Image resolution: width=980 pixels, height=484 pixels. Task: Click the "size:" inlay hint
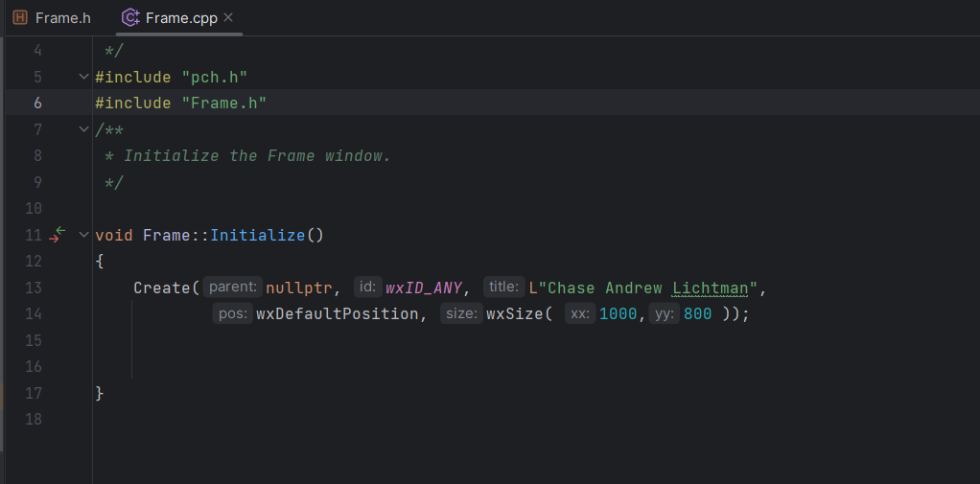coord(461,313)
